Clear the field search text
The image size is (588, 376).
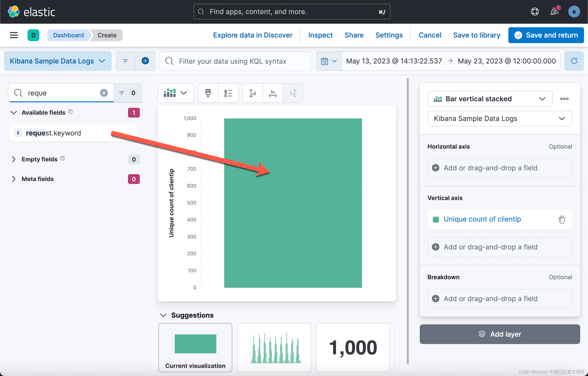tap(104, 93)
